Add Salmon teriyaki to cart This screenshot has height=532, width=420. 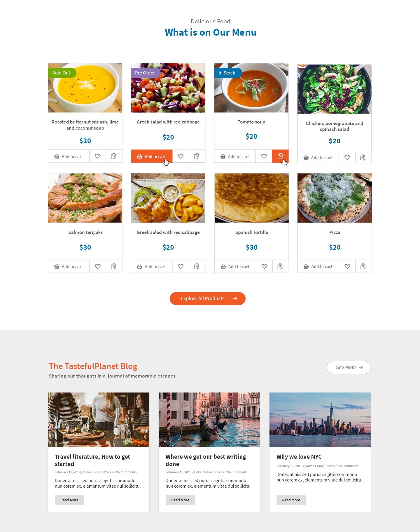click(69, 266)
